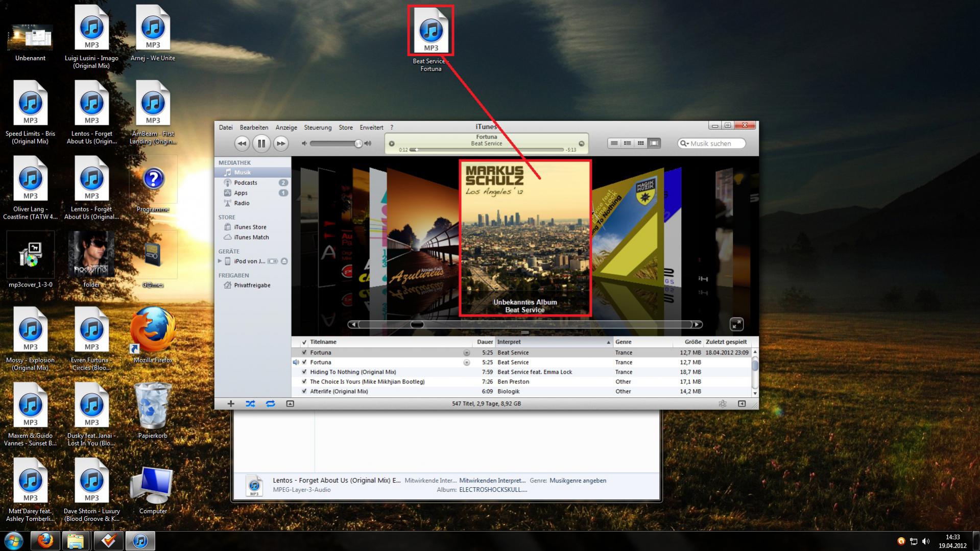Viewport: 980px width, 551px height.
Task: Open the search filter dropdown magnifier
Action: 684,143
